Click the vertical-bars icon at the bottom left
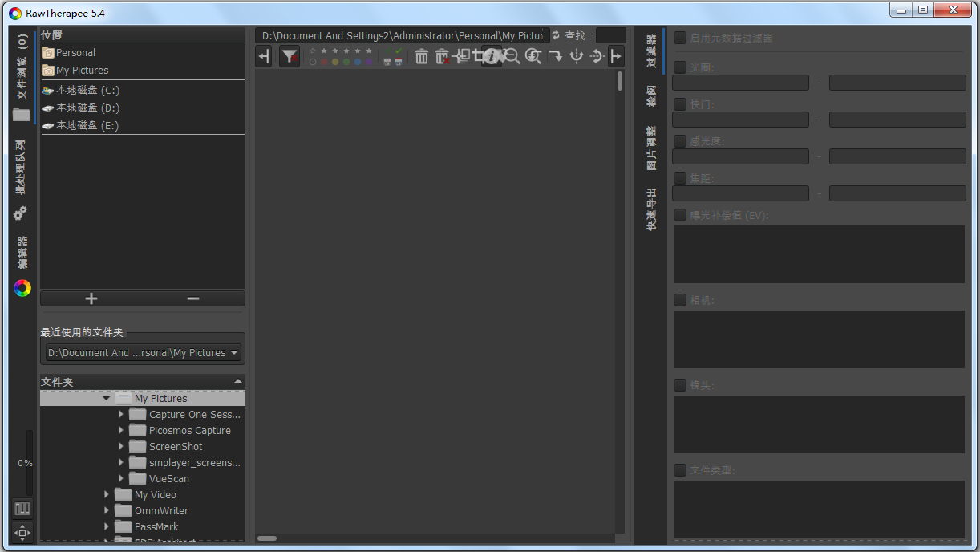Image resolution: width=980 pixels, height=552 pixels. [x=22, y=509]
